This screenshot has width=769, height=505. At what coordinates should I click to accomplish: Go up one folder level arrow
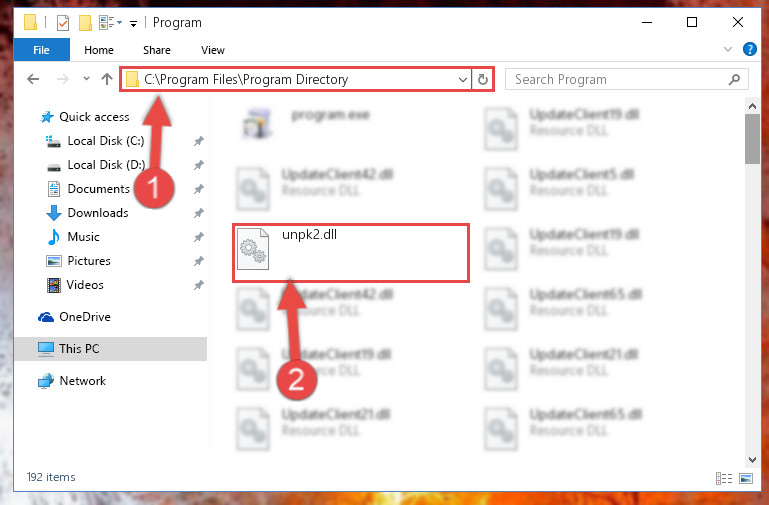106,79
